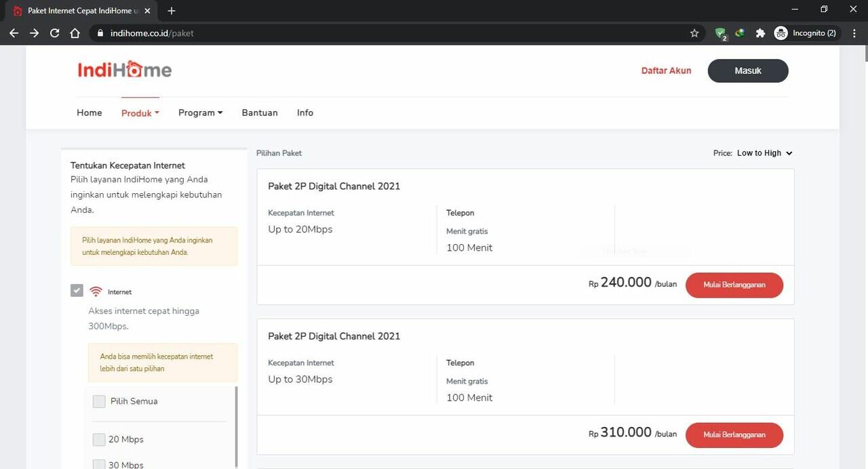The width and height of the screenshot is (868, 469).
Task: Click the browser back arrow
Action: pos(14,33)
